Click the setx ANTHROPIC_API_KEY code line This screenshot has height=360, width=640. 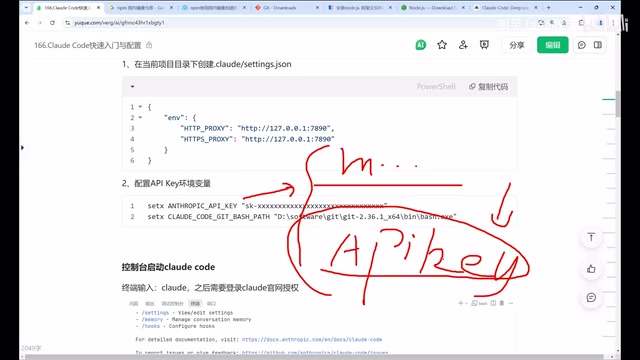267,206
